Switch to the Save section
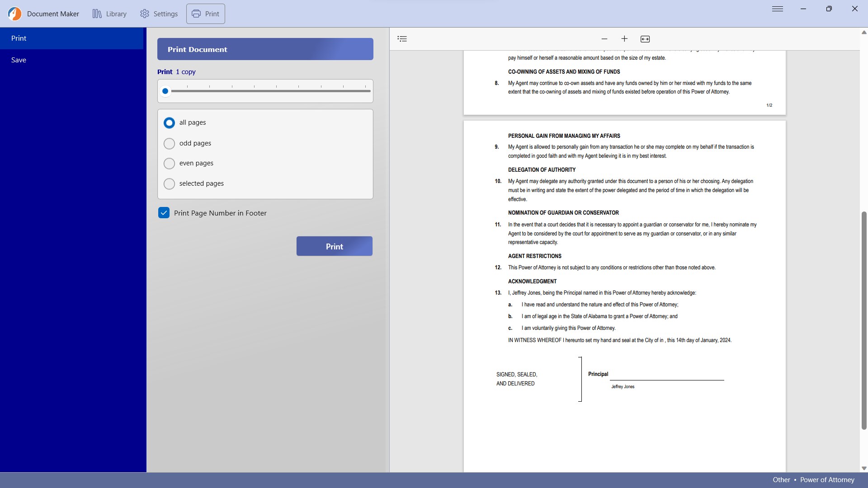The image size is (868, 488). pos(19,60)
